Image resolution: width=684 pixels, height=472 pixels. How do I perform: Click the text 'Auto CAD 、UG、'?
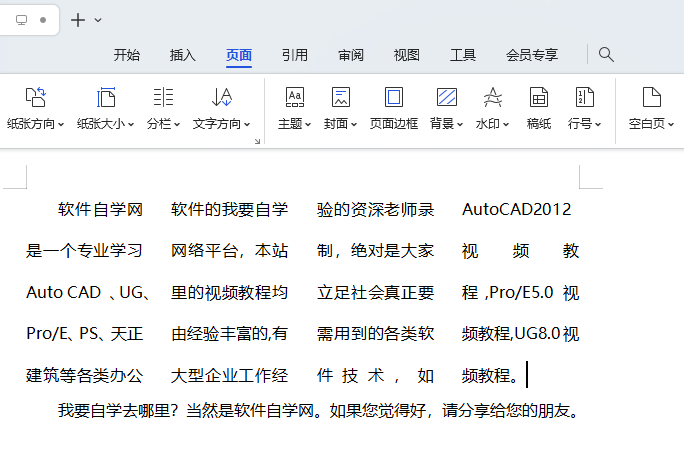pos(89,292)
